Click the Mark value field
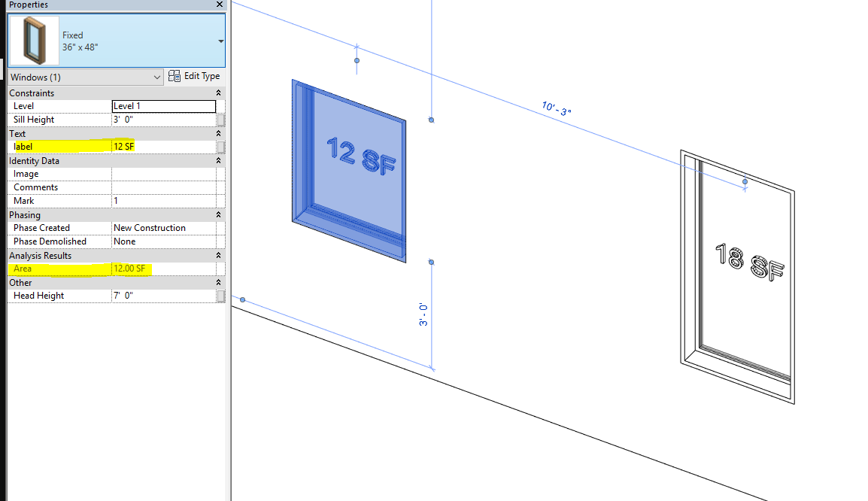This screenshot has width=868, height=501. click(x=164, y=201)
